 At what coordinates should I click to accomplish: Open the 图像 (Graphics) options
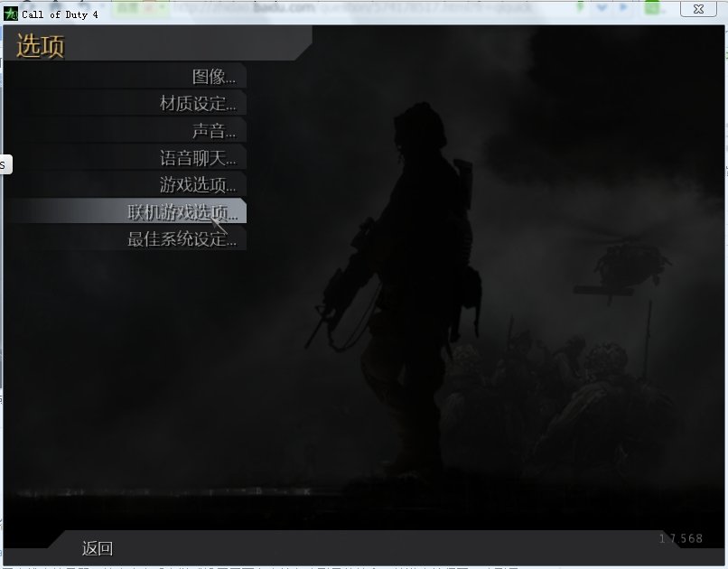(213, 77)
